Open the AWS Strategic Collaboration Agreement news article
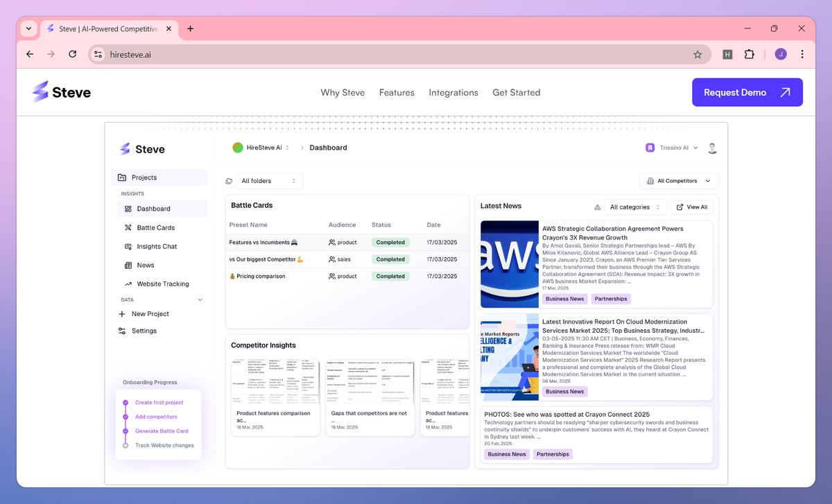This screenshot has width=832, height=504. (596, 264)
